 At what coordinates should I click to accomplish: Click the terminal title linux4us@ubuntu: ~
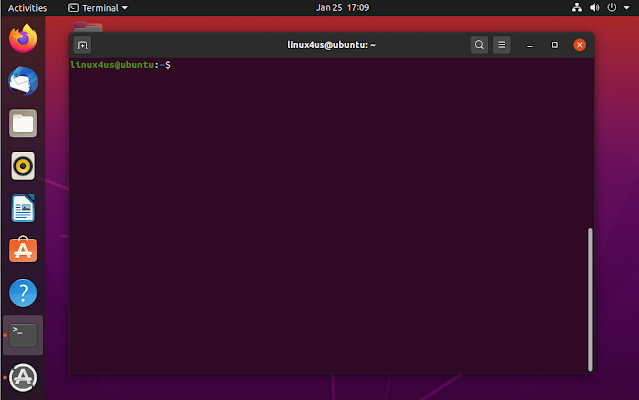[x=331, y=45]
